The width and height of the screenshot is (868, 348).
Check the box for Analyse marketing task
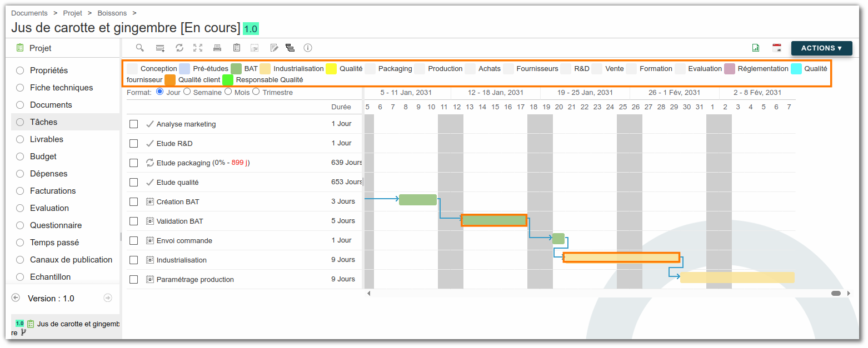pyautogui.click(x=133, y=124)
